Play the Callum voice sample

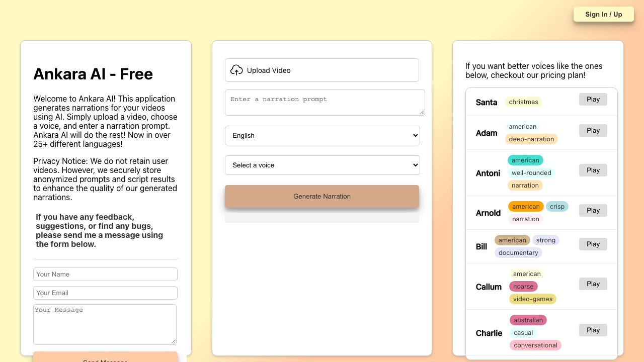593,284
